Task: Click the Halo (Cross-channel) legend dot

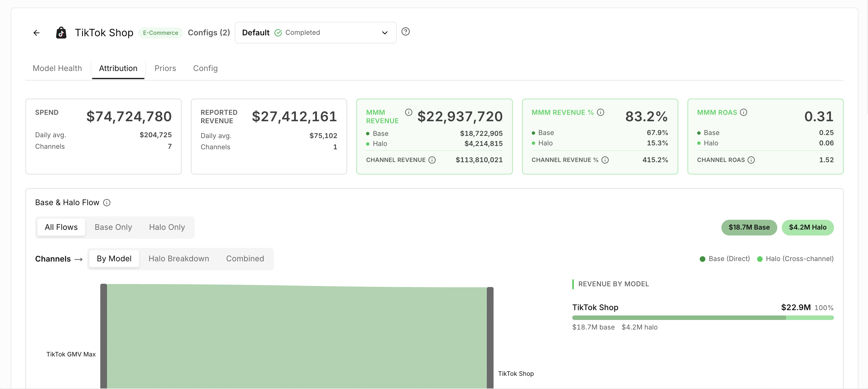Action: (760, 259)
